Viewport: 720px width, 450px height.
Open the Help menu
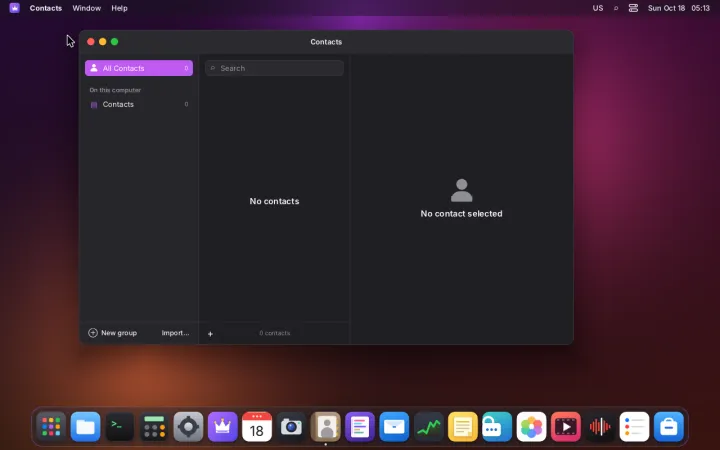119,8
